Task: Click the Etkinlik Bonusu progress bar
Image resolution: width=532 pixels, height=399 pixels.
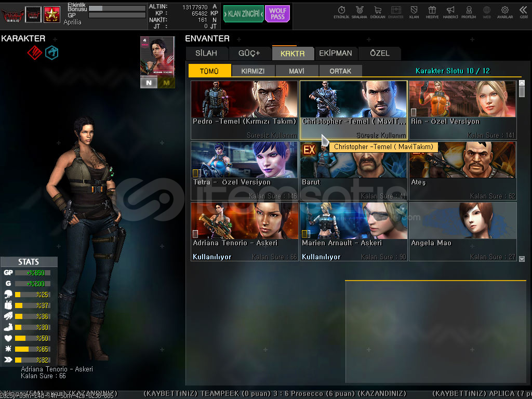Action: pyautogui.click(x=117, y=8)
